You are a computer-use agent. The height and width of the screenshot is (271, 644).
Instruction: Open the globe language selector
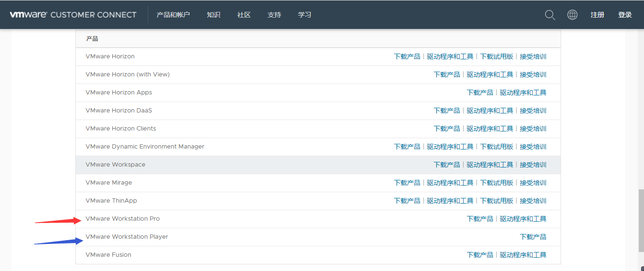pos(572,15)
